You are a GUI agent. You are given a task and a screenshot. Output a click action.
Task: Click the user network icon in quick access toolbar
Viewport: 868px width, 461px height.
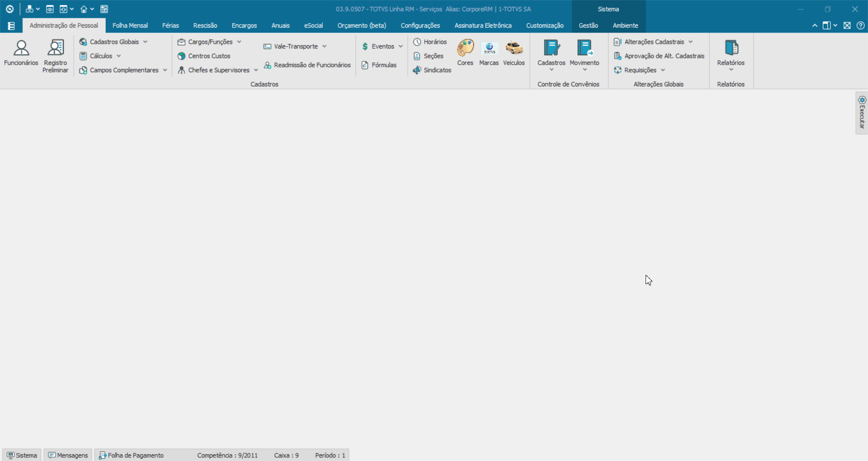tap(29, 9)
